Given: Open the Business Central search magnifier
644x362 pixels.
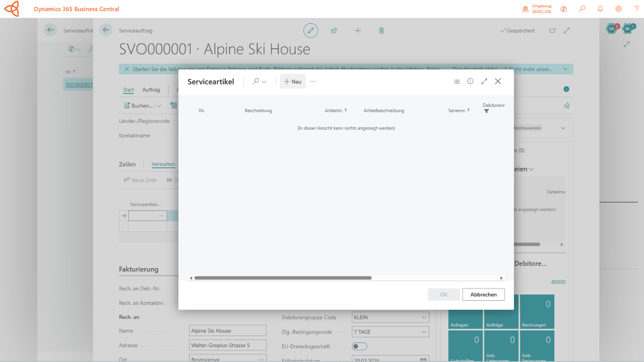Looking at the screenshot, I should (582, 9).
